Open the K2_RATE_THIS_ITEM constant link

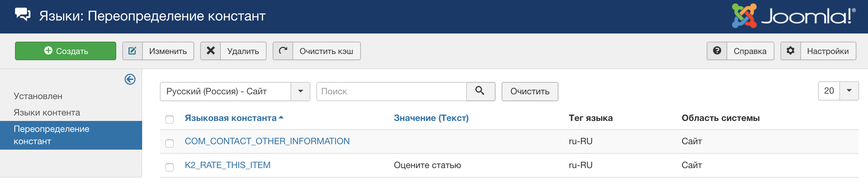coord(228,165)
